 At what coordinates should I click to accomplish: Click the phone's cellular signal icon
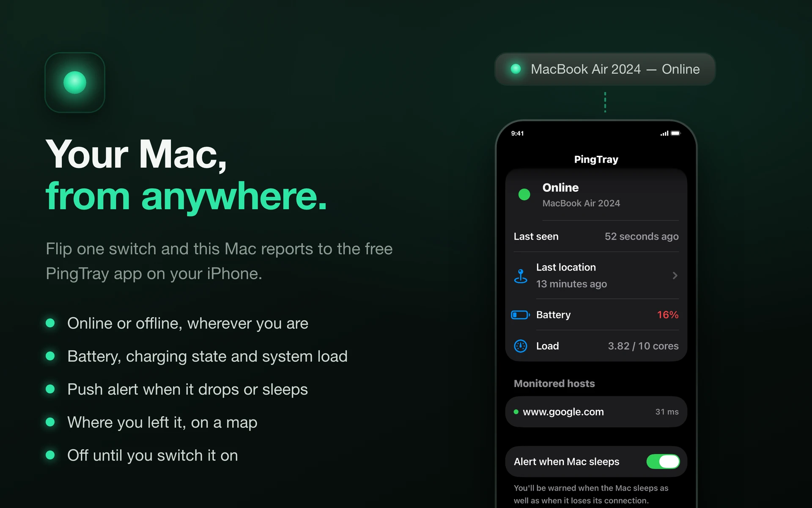[x=664, y=133]
